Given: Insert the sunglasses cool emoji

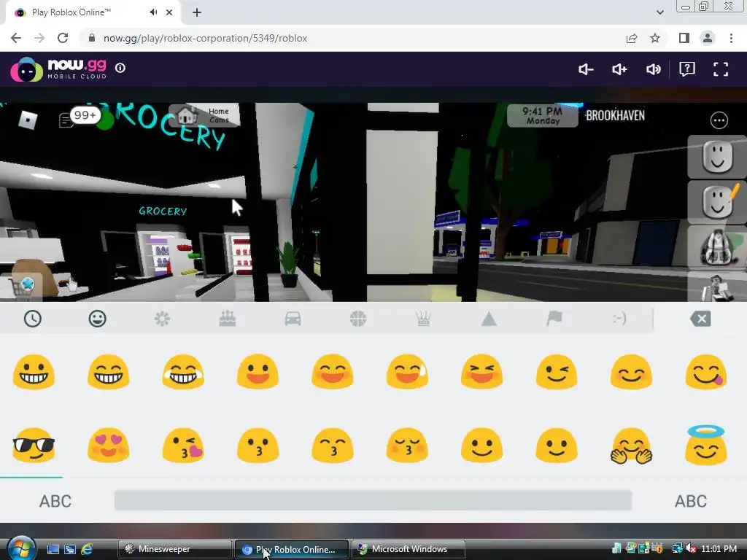Looking at the screenshot, I should coord(34,446).
